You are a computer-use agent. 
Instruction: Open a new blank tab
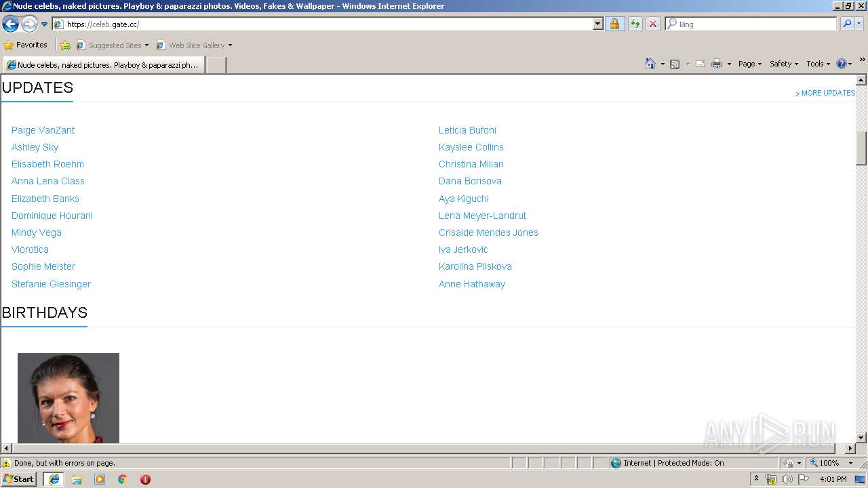(x=216, y=65)
